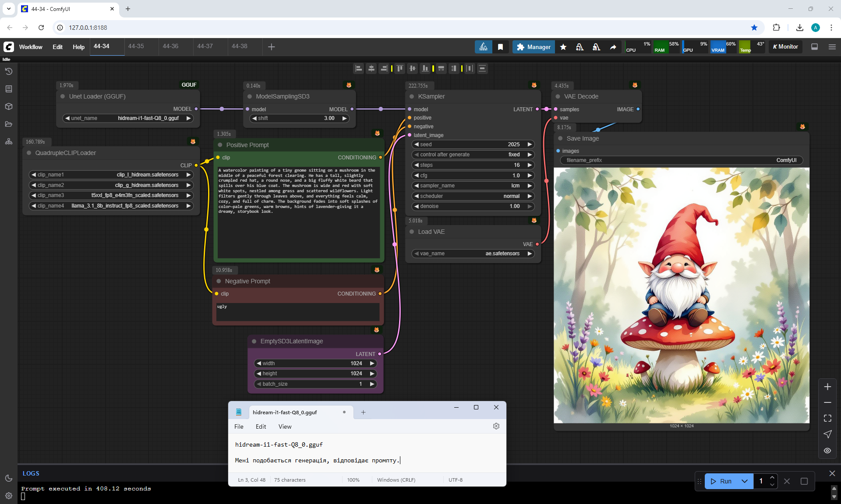Open the workflows folder sidebar icon
This screenshot has width=841, height=504.
tap(9, 124)
